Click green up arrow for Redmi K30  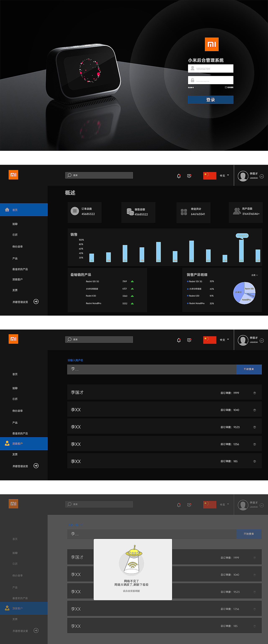point(132,296)
